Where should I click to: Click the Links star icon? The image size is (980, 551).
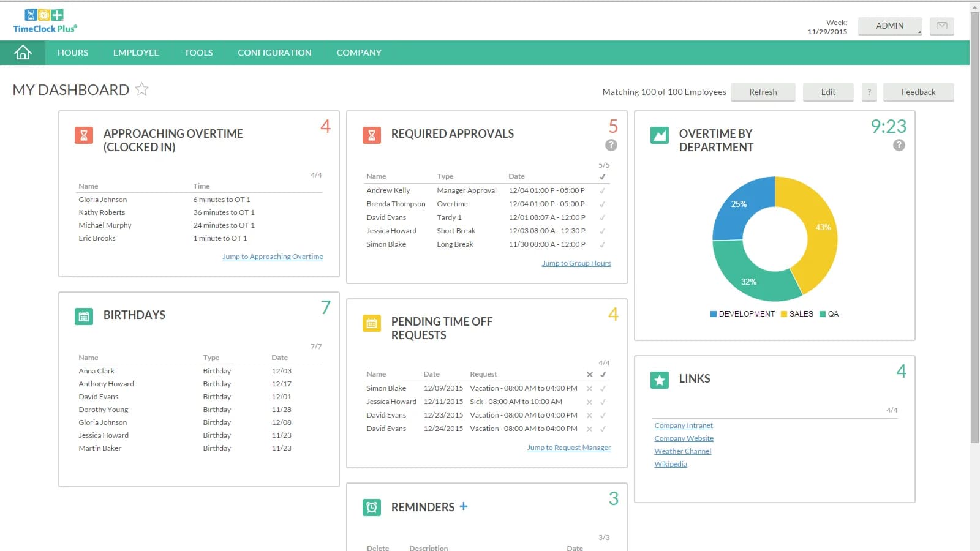660,380
